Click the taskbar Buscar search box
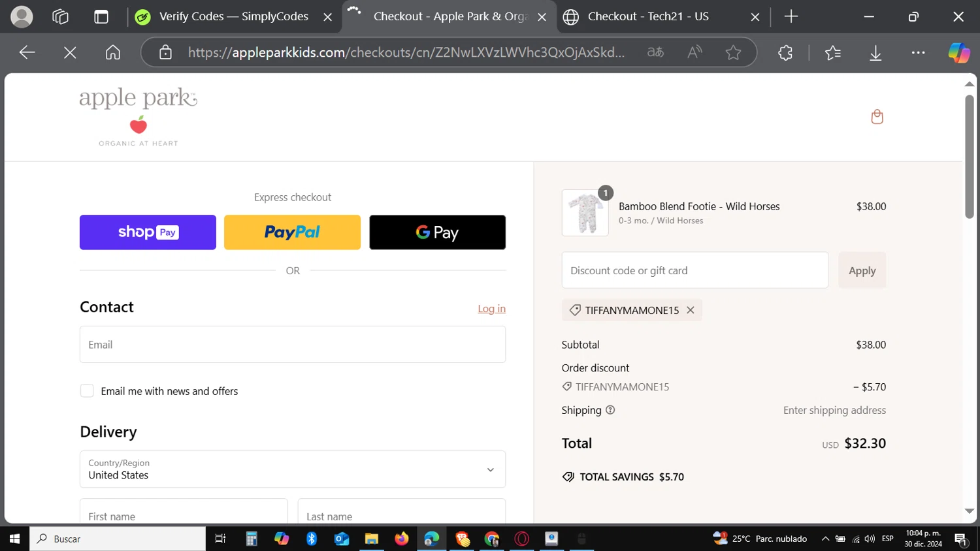This screenshot has height=551, width=980. click(x=118, y=539)
